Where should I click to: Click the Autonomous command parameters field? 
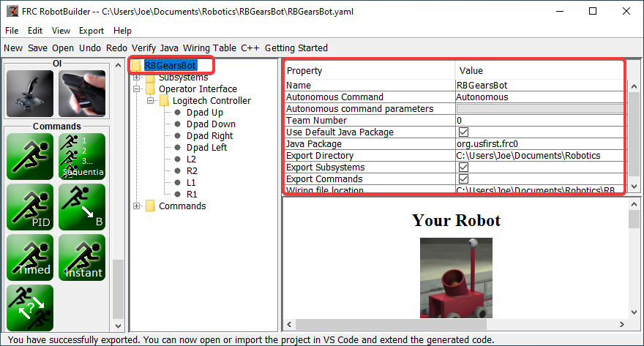(x=539, y=109)
